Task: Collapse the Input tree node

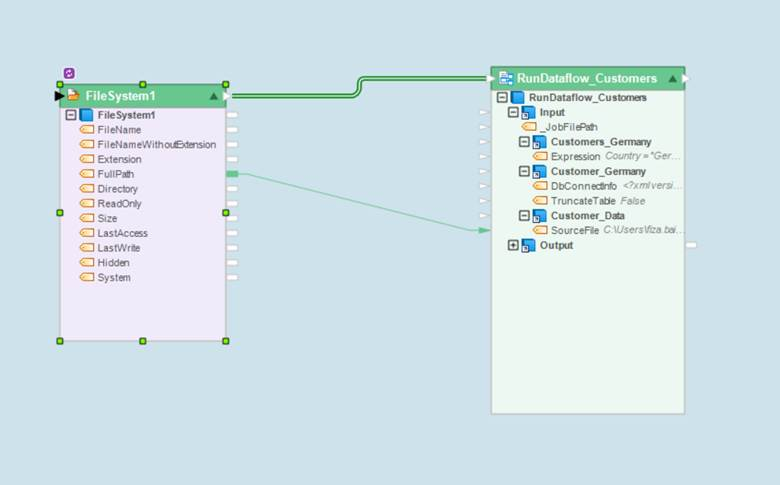Action: 514,113
